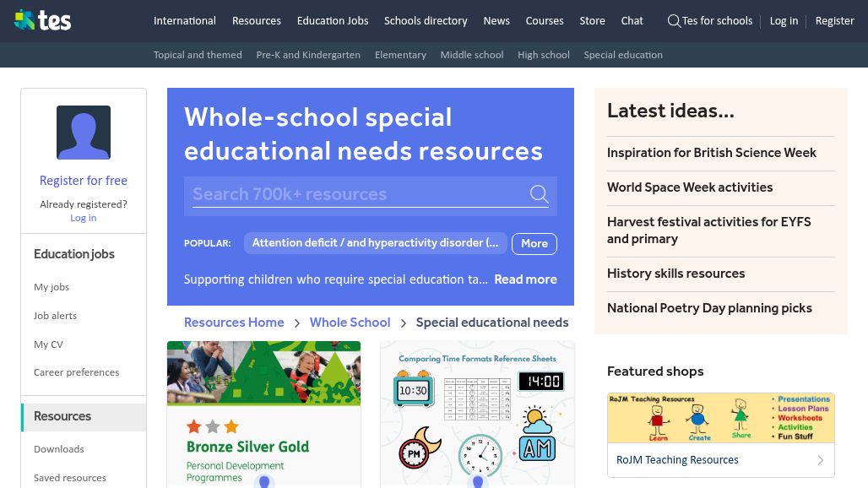Viewport: 868px width, 488px height.
Task: Expand description via Read more
Action: click(x=525, y=279)
